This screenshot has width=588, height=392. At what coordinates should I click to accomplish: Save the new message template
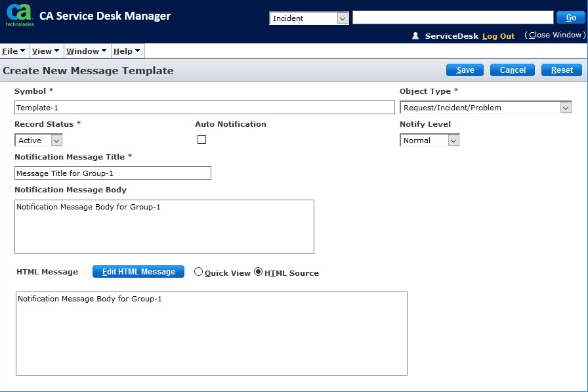[465, 70]
